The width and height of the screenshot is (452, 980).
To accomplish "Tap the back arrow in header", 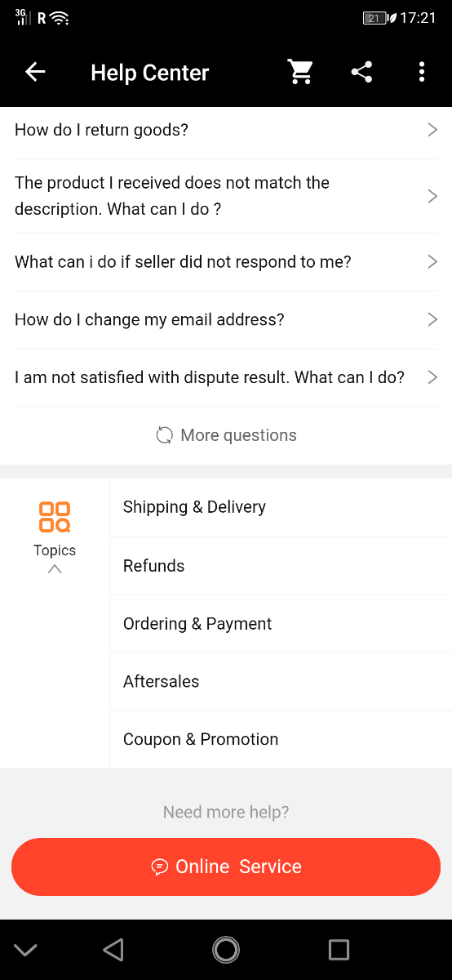I will click(x=35, y=72).
